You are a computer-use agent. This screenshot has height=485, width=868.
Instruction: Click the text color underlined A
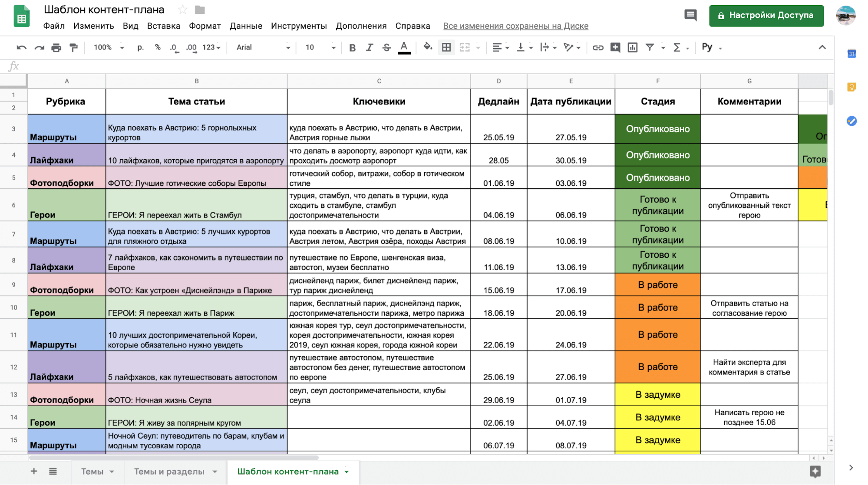click(404, 47)
